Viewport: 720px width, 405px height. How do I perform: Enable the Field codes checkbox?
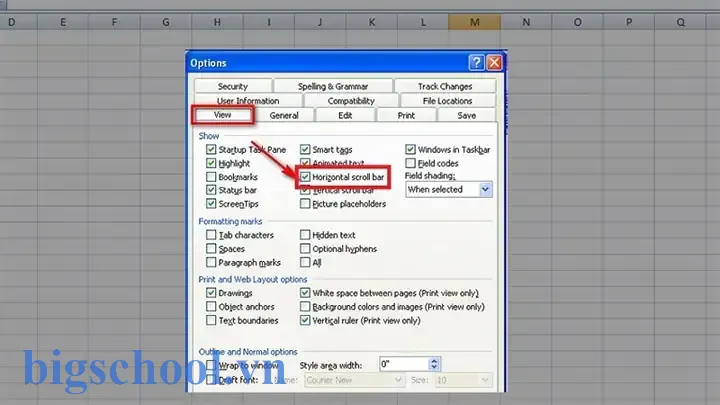click(410, 163)
